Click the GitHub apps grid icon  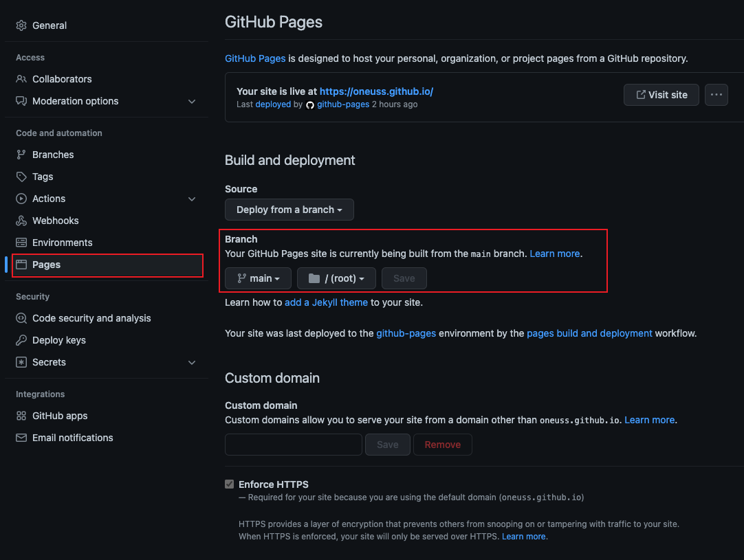(21, 416)
